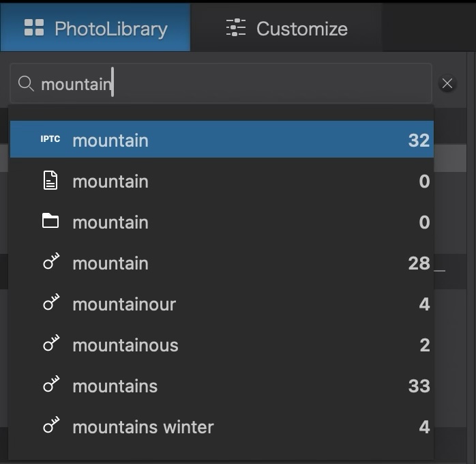
Task: Select the mountains keyword with 33 results
Action: pos(222,386)
